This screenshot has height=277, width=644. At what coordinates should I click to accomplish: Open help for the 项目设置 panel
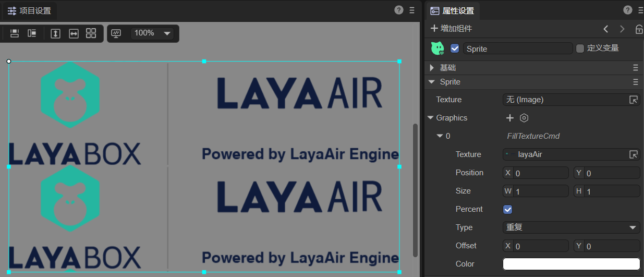pos(398,10)
